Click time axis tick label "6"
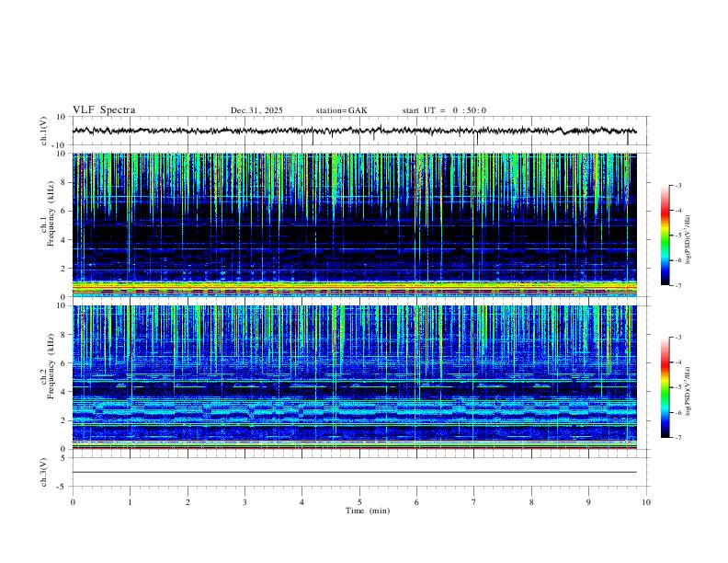This screenshot has height=563, width=728. pos(416,502)
